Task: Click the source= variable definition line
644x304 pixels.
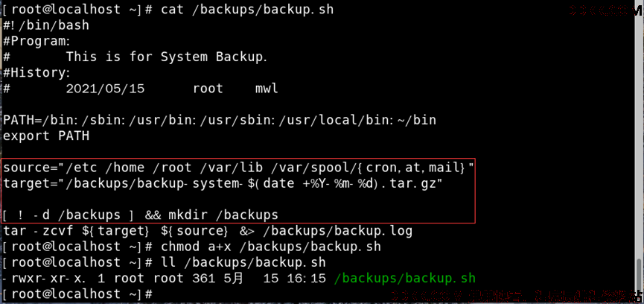Action: (x=239, y=168)
